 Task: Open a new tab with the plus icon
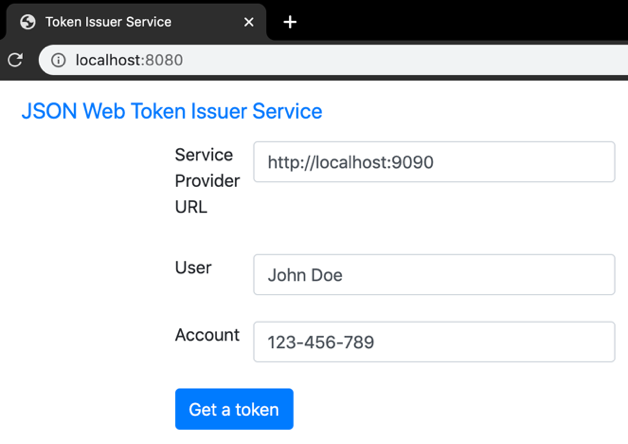(x=290, y=21)
